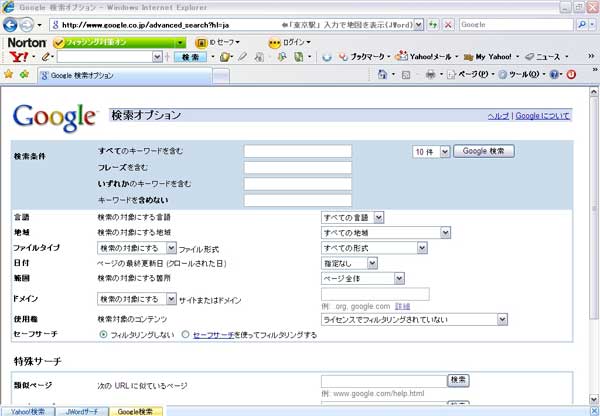Click the Yahoo toolbar highlighter pen icon
The width and height of the screenshot is (600, 416).
click(x=242, y=57)
